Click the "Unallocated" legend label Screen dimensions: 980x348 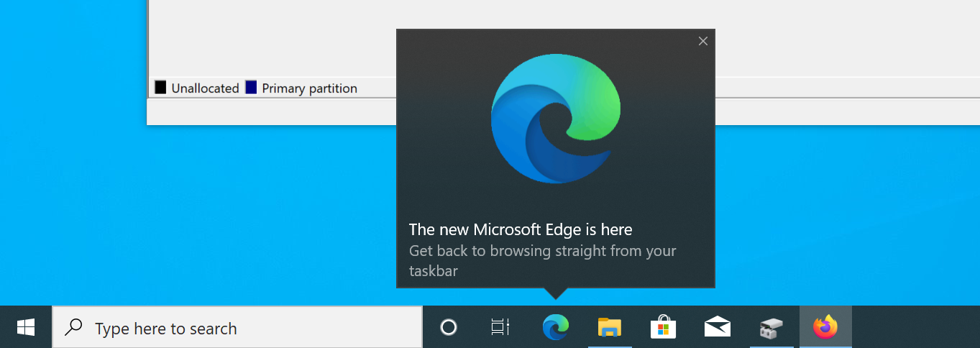click(205, 88)
